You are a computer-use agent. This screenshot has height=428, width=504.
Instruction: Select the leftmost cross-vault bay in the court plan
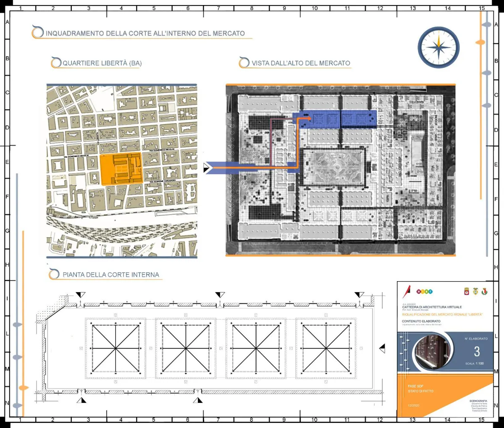115,348
